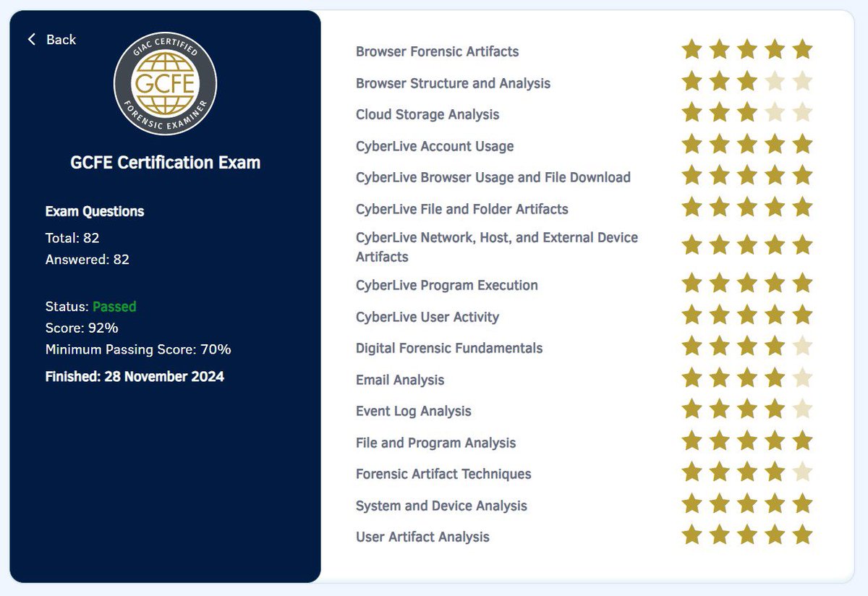The height and width of the screenshot is (596, 868).
Task: Click CyberLive Account Usage label
Action: pos(435,146)
